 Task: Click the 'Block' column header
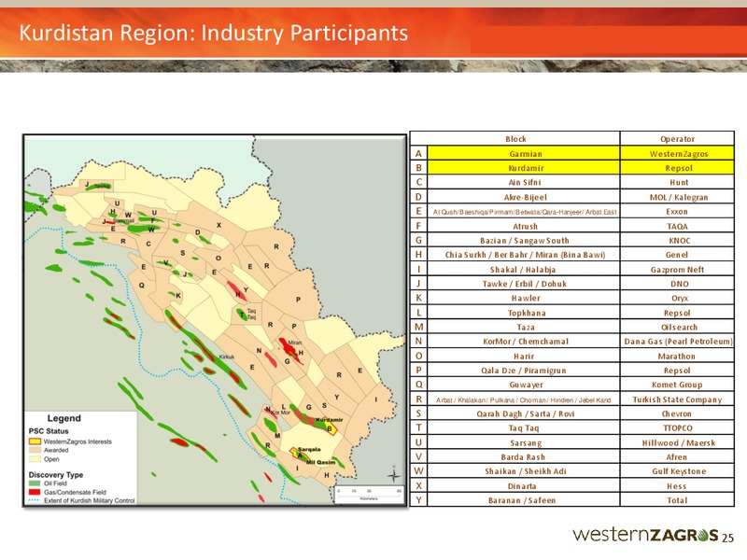(515, 139)
